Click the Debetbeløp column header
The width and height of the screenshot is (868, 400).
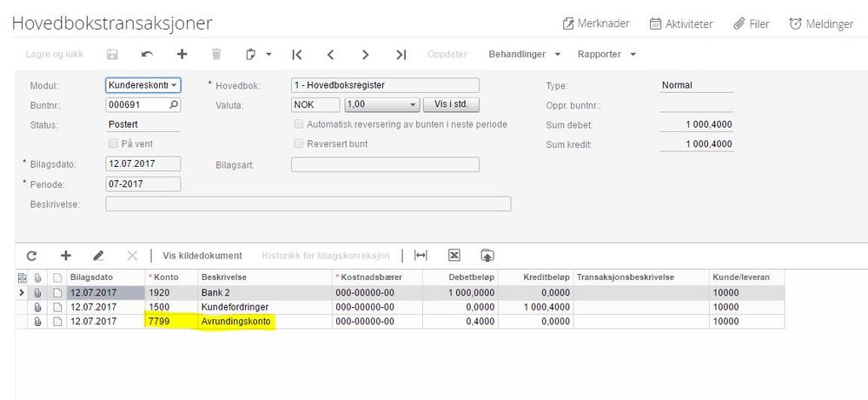click(460, 277)
